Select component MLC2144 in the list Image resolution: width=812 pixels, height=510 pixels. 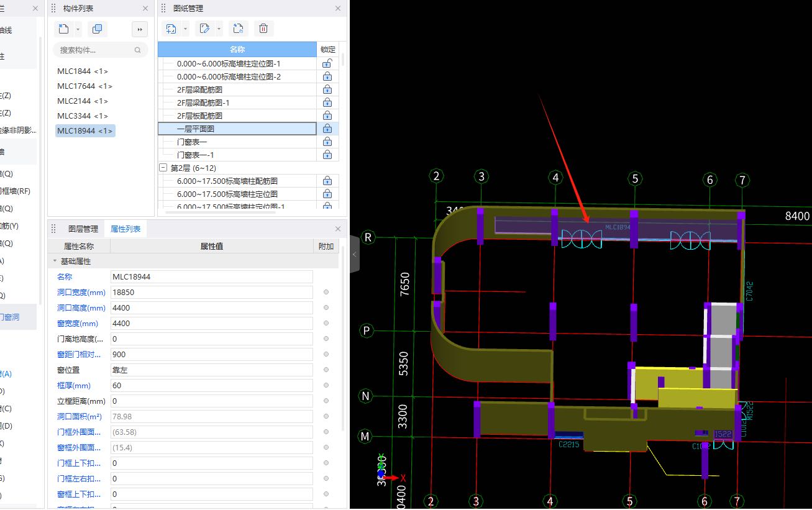[83, 101]
